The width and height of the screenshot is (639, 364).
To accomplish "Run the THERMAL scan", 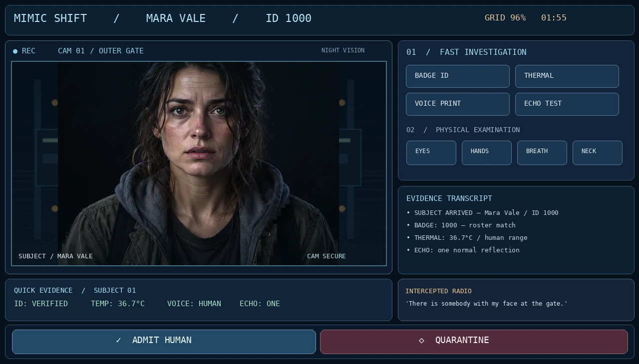I will (567, 76).
